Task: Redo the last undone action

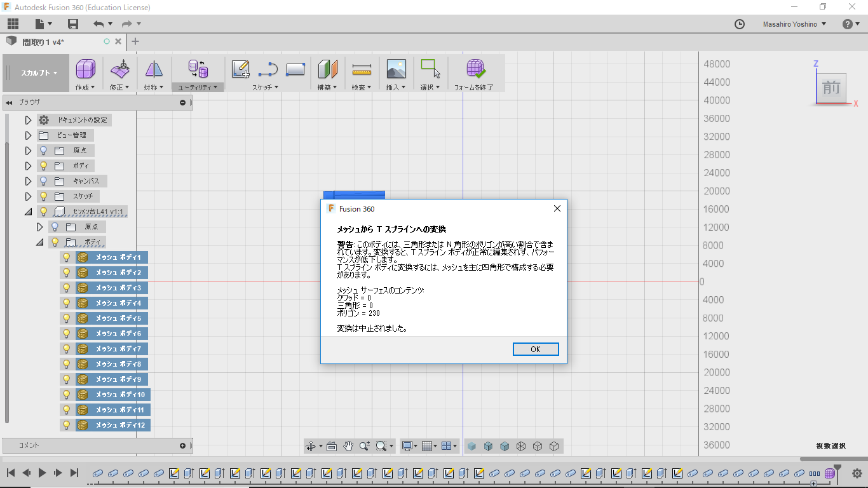Action: tap(127, 24)
